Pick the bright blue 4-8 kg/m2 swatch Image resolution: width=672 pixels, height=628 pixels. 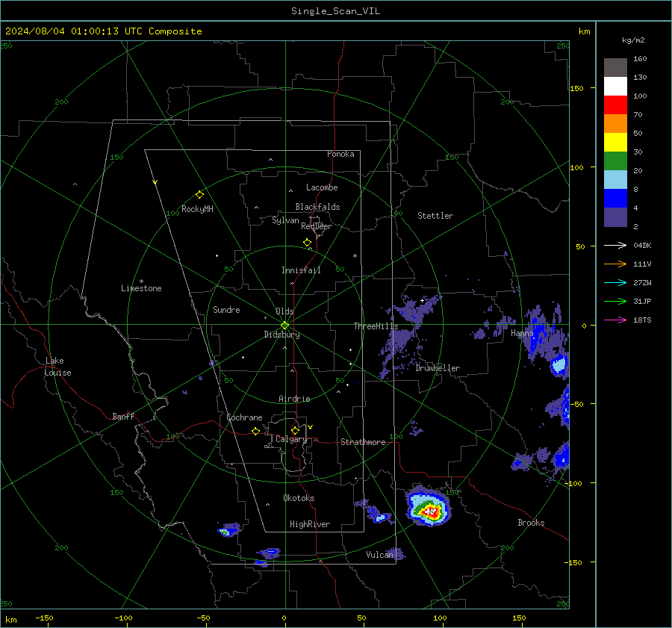615,199
